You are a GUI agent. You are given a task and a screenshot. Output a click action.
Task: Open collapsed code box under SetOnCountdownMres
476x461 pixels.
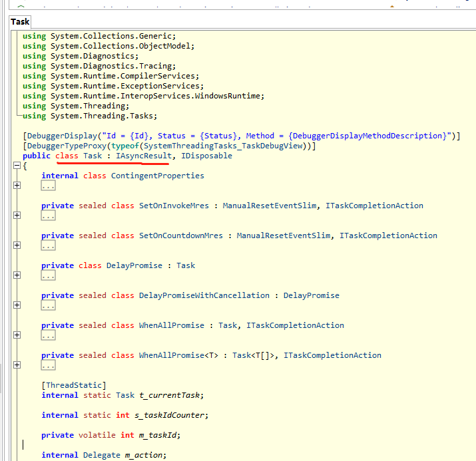coord(49,245)
